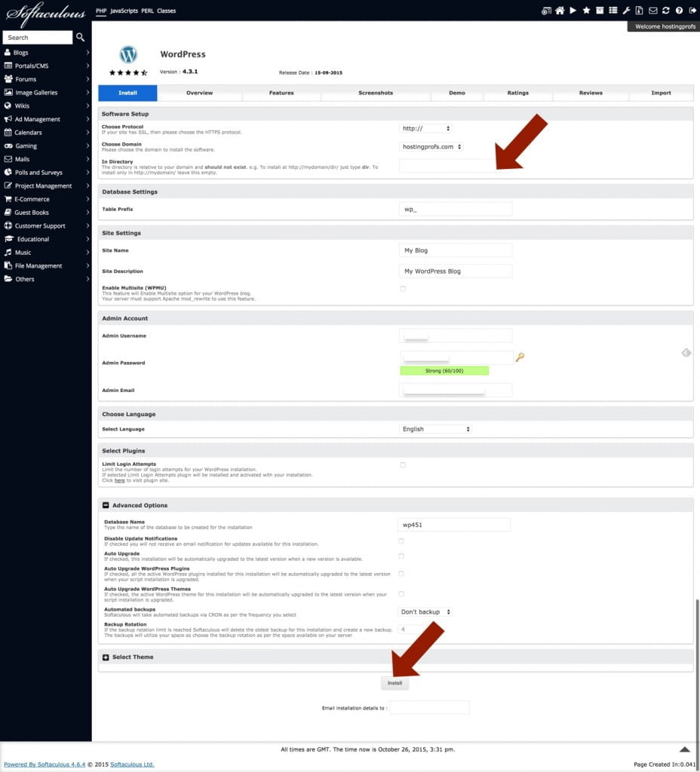Collapse Advanced Options with the minus icon
This screenshot has height=772, width=700.
pos(106,505)
